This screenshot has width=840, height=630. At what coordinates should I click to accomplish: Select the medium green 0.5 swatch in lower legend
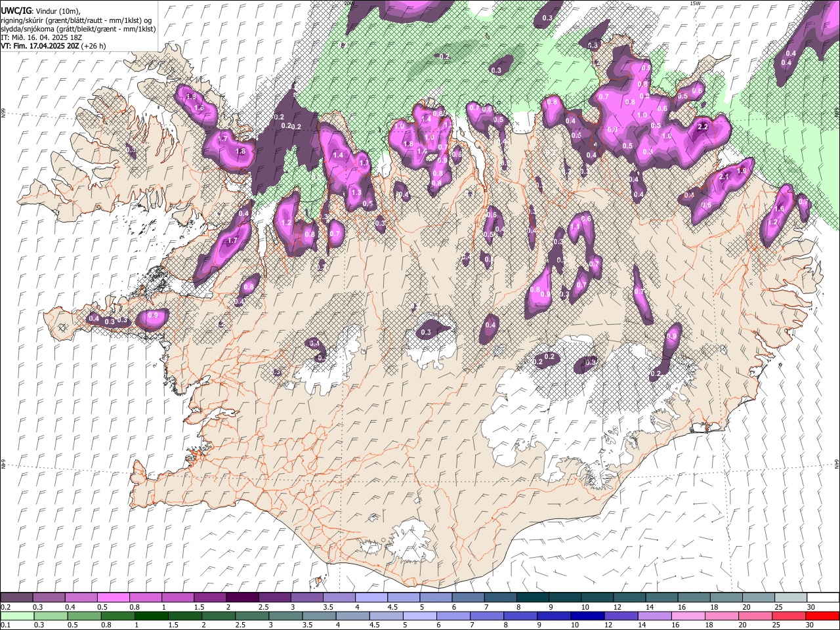(x=84, y=616)
